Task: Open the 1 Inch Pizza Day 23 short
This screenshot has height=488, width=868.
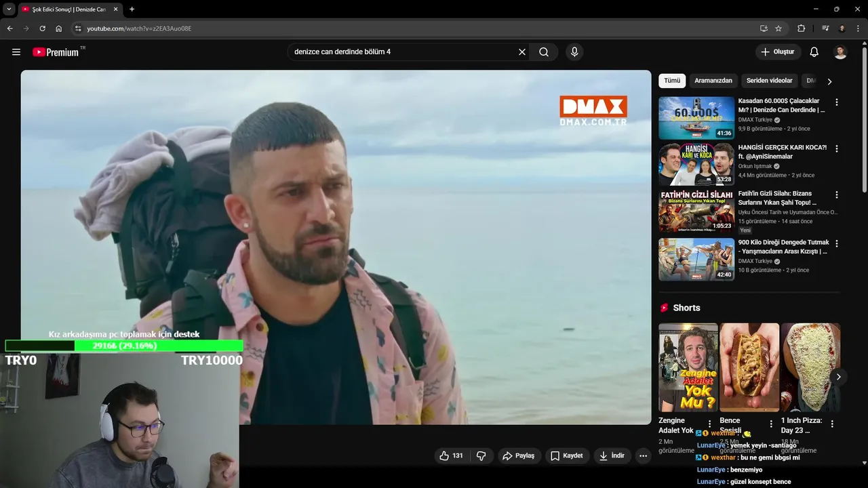Action: click(x=810, y=367)
